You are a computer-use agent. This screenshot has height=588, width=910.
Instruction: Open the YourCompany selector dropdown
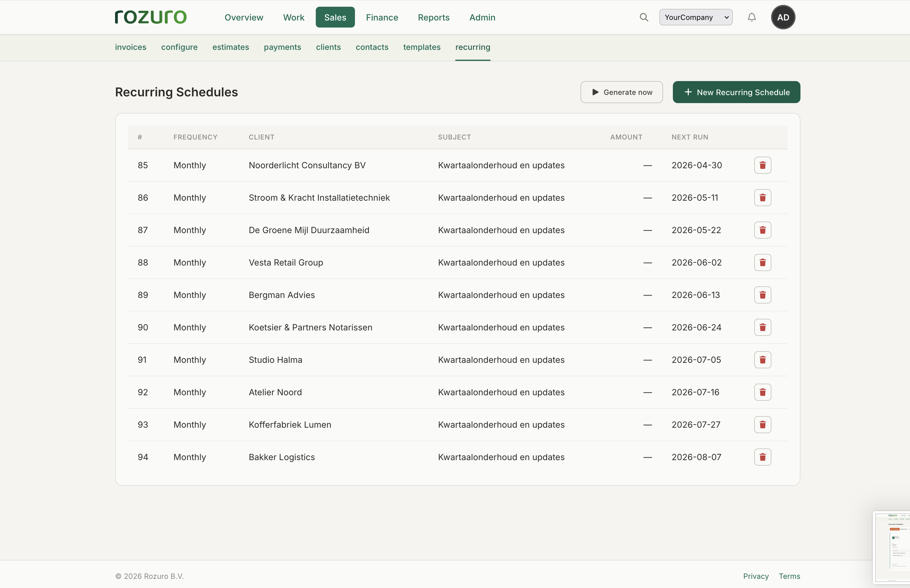696,17
